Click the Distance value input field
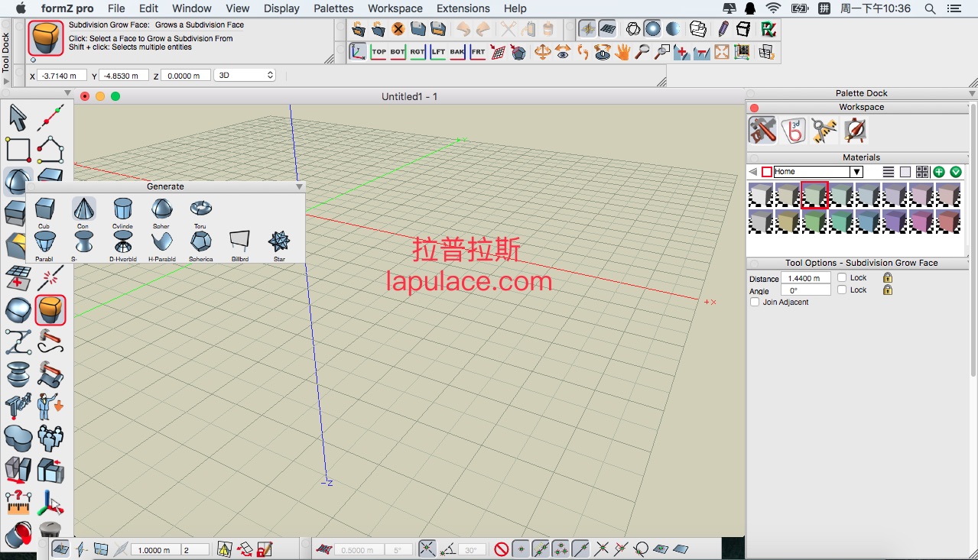The height and width of the screenshot is (560, 978). 804,278
